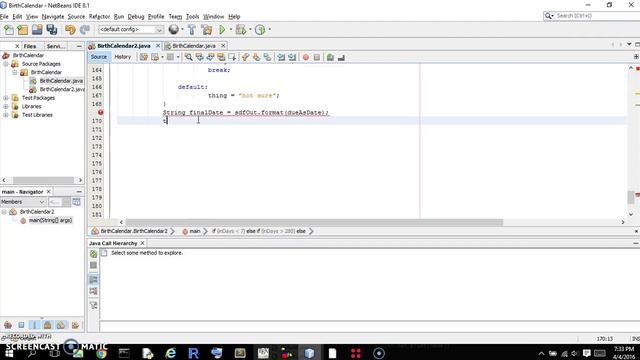The width and height of the screenshot is (640, 360).
Task: Click the Refresh icon in Java Call Hierarchy
Action: click(93, 254)
